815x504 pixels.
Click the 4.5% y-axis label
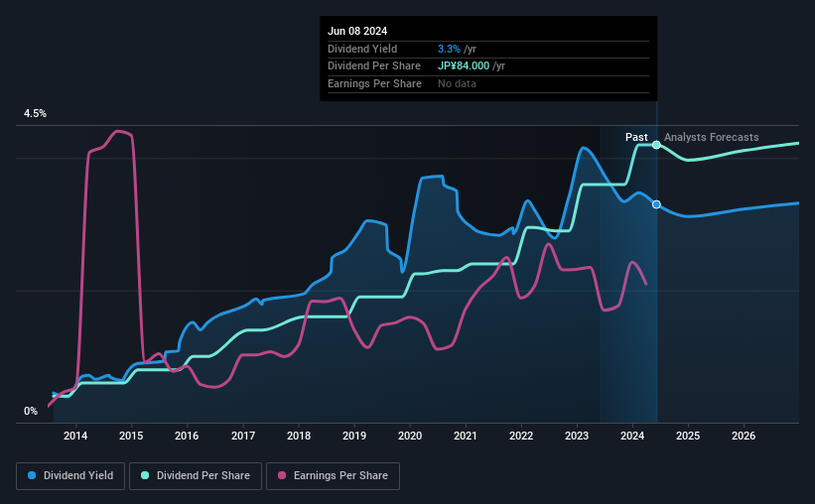[x=35, y=114]
